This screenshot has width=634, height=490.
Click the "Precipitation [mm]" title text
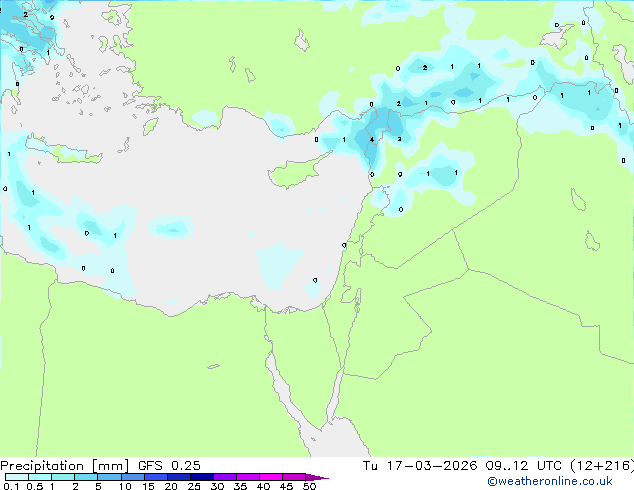[64, 466]
